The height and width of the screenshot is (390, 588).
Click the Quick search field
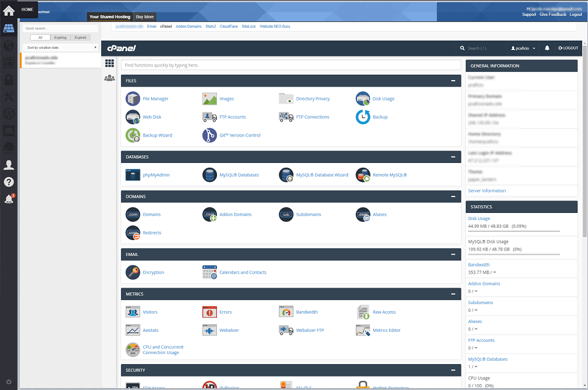point(61,28)
